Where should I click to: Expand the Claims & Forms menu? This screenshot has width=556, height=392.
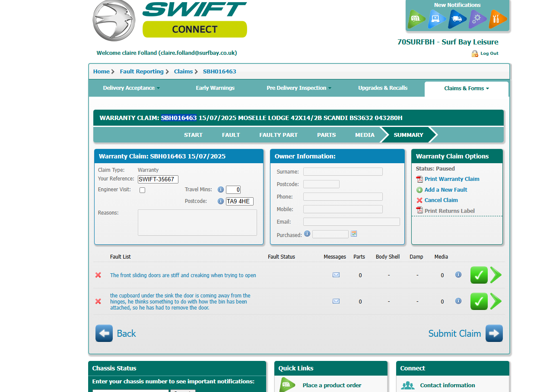click(467, 89)
